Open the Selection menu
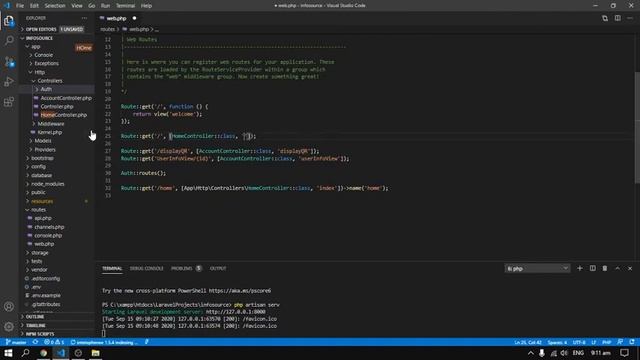Image resolution: width=640 pixels, height=360 pixels. click(x=55, y=6)
